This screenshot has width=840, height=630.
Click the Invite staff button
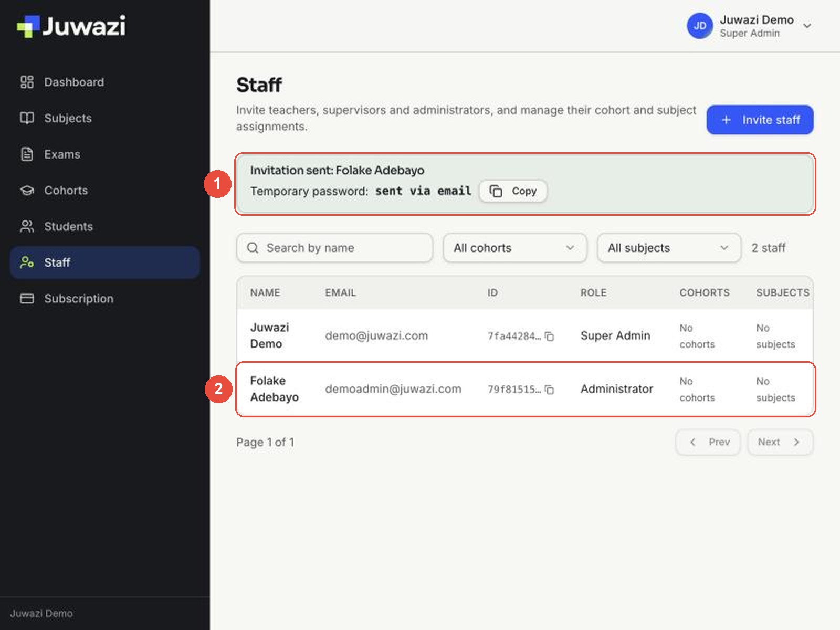(760, 120)
